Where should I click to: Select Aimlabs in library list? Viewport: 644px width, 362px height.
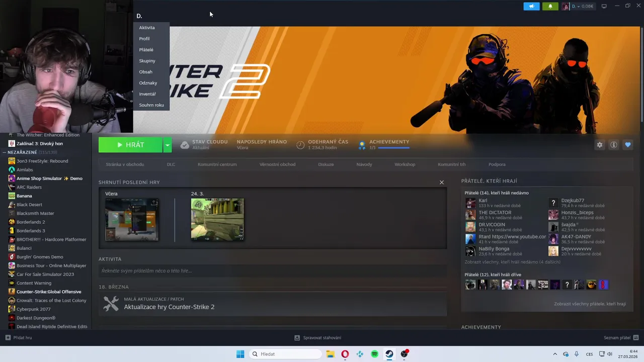tap(25, 170)
